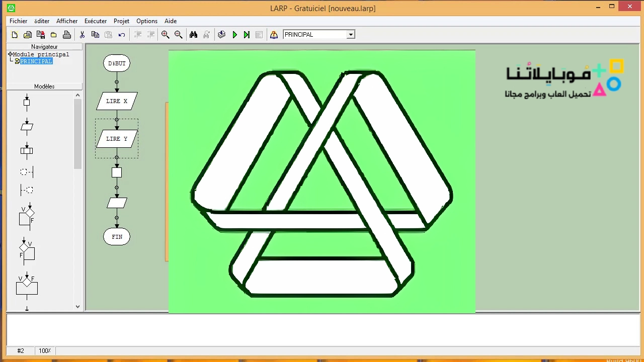Expand the Module principal tree node

tap(10, 54)
